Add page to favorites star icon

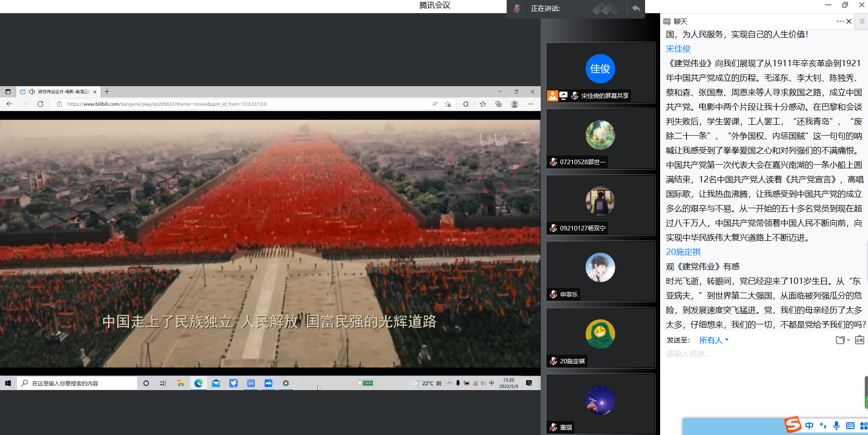point(448,104)
